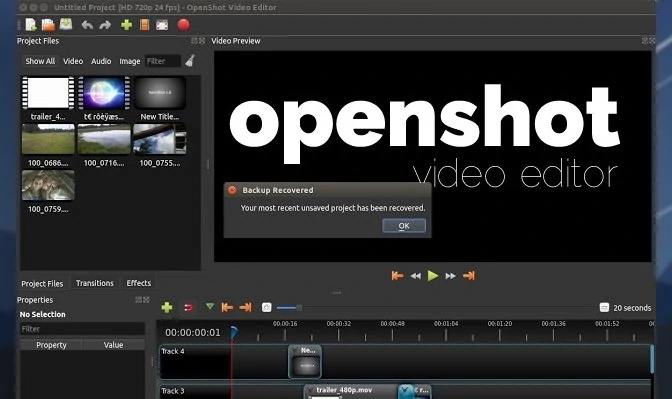The height and width of the screenshot is (399, 672).
Task: Click the red Export Video button
Action: [183, 25]
